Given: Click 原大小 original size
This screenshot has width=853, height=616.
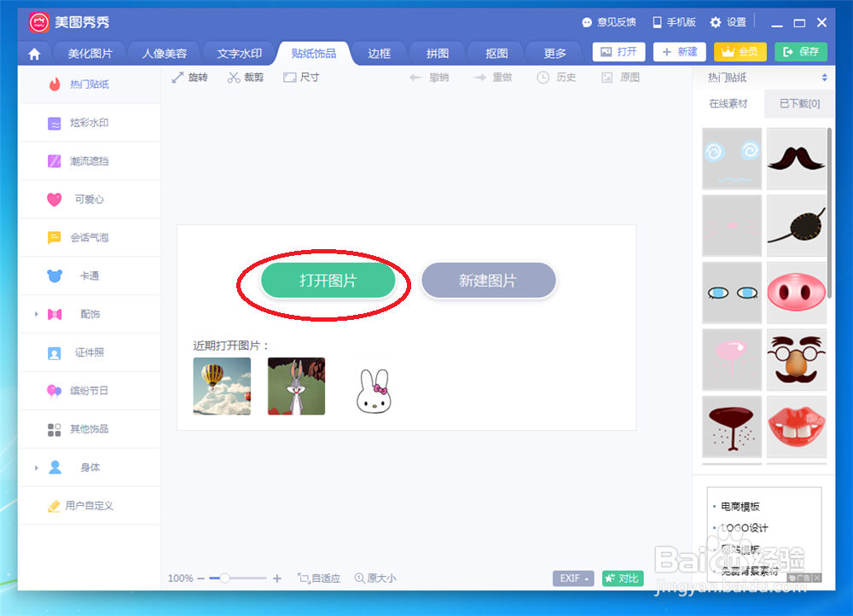Looking at the screenshot, I should (375, 578).
